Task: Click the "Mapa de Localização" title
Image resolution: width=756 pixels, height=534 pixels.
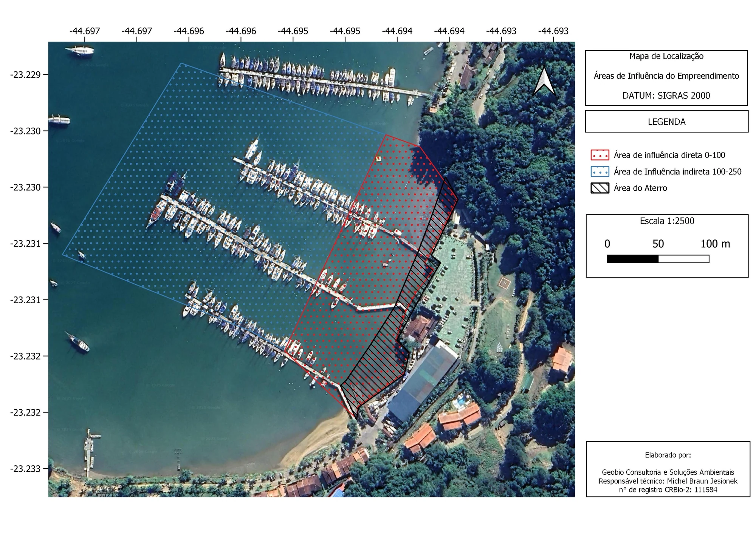Action: (666, 56)
